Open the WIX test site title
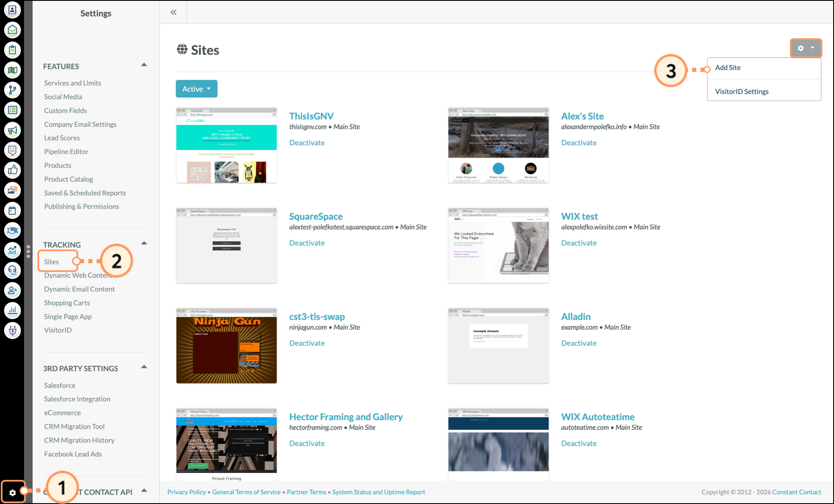 click(x=579, y=216)
